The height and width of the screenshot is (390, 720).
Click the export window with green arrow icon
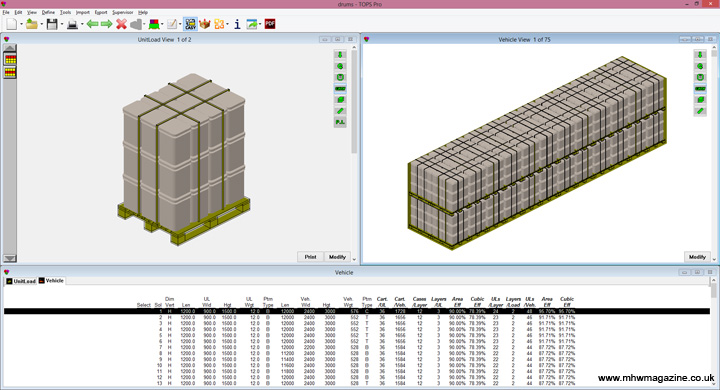pos(252,24)
